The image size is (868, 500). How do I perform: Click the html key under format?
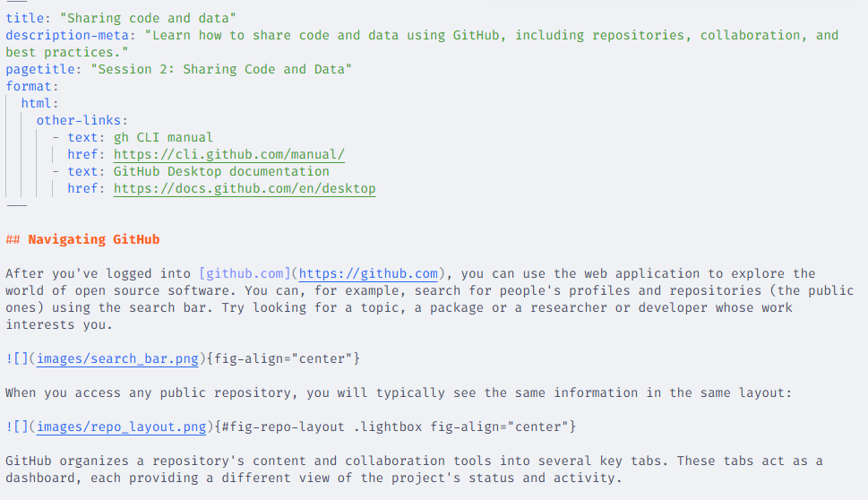click(x=39, y=103)
